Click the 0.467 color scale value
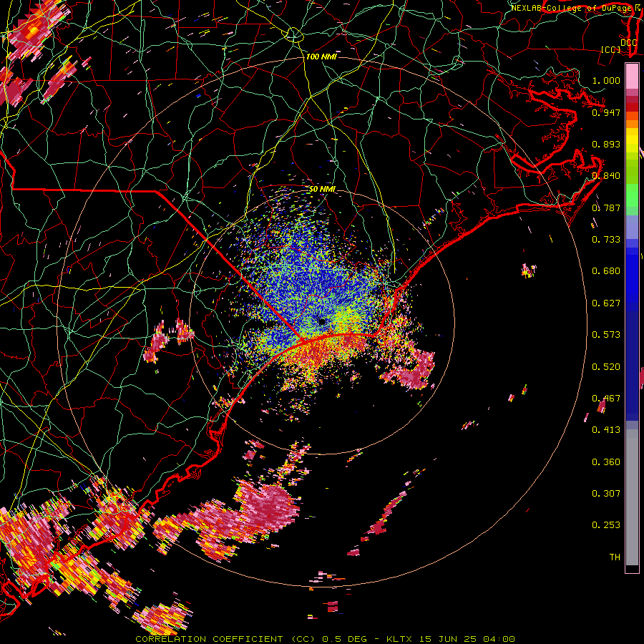 point(606,399)
